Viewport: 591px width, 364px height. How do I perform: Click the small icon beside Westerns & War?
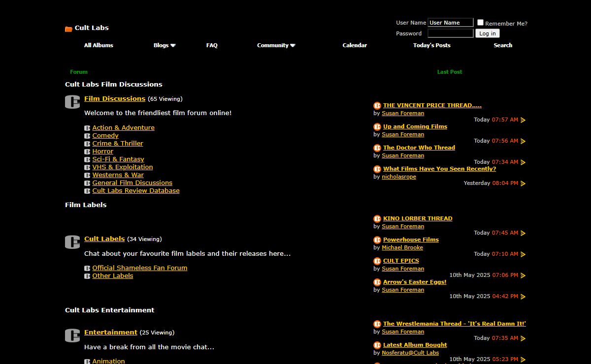(87, 176)
